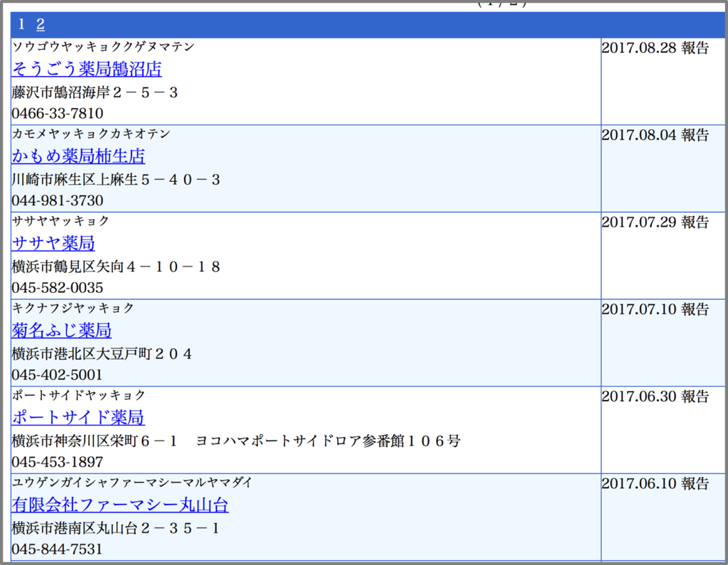Open 菊名ふじ薬局 pharmacy link
This screenshot has width=728, height=565.
tap(62, 330)
